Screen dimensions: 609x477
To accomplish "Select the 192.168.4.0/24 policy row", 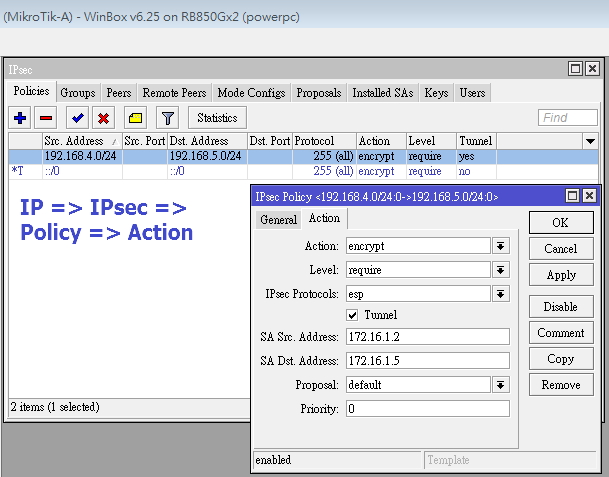I will pos(303,157).
